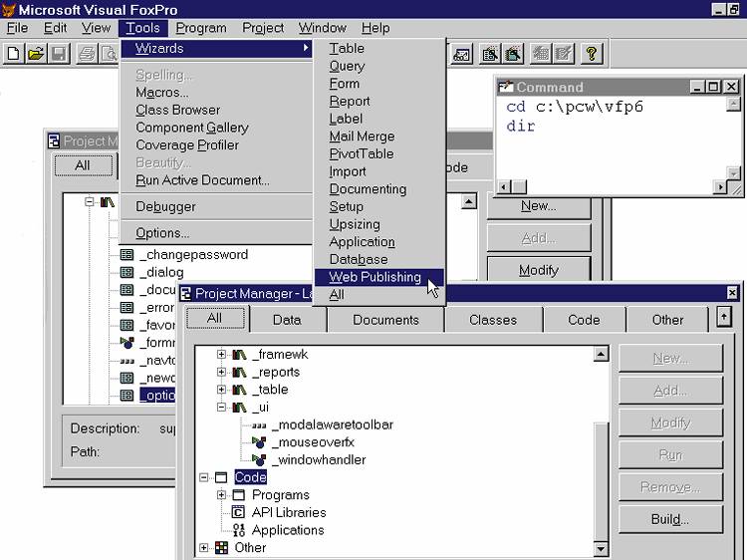747x560 pixels.
Task: Collapse the library node in back Project Manager
Action: [x=89, y=202]
